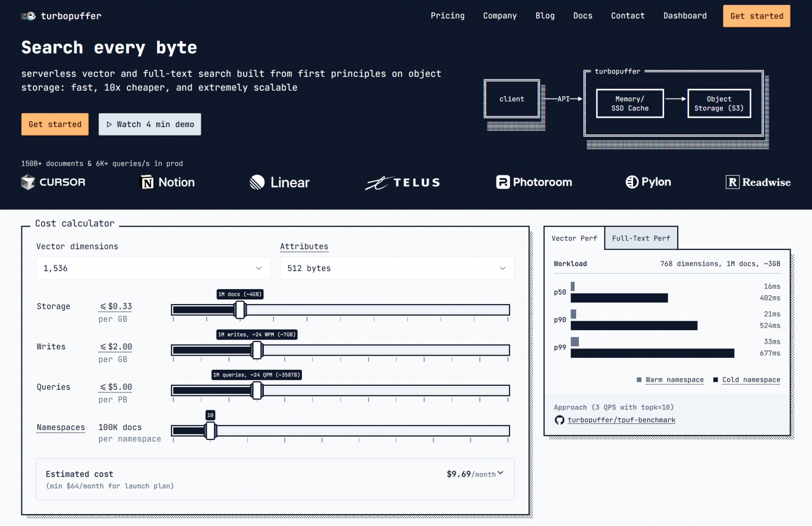Click the GitHub icon beside tpuf-benchmark
Screen dimensions: 812x526
pos(560,420)
